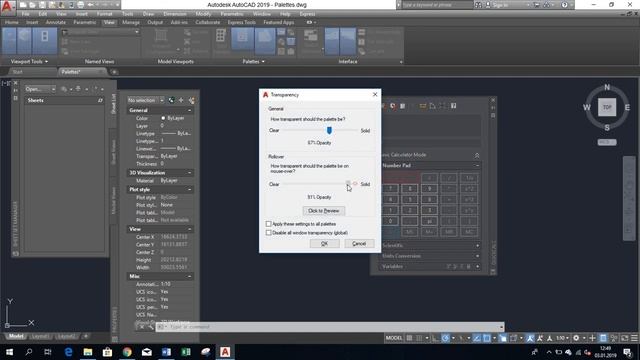The width and height of the screenshot is (640, 360).
Task: Click Plot icon in quick access toolbar
Action: (x=80, y=5)
